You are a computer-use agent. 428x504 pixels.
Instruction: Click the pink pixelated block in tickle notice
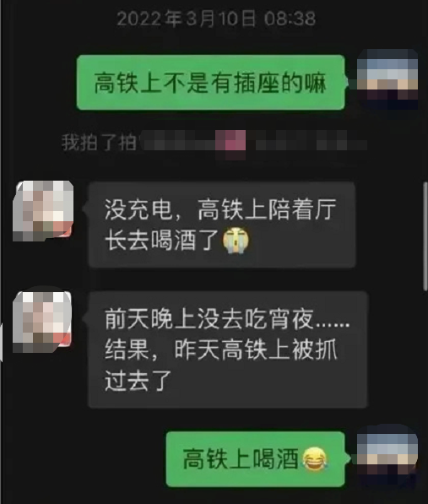click(x=230, y=144)
